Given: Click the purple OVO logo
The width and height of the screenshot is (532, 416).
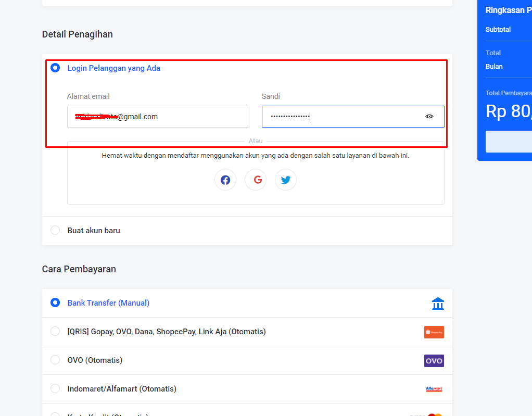Looking at the screenshot, I should point(434,361).
